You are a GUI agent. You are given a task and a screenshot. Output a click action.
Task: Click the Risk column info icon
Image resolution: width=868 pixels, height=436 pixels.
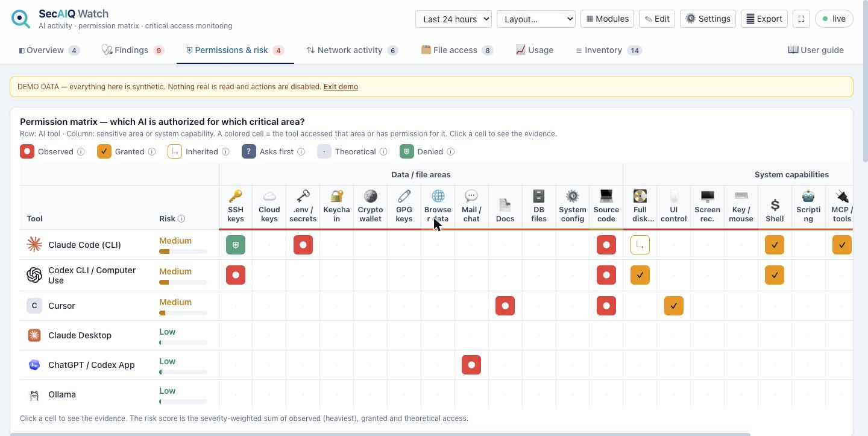pyautogui.click(x=181, y=219)
